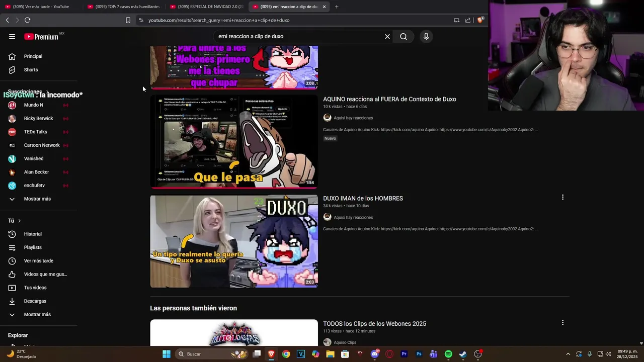Go back with browser back arrow

coord(7,20)
